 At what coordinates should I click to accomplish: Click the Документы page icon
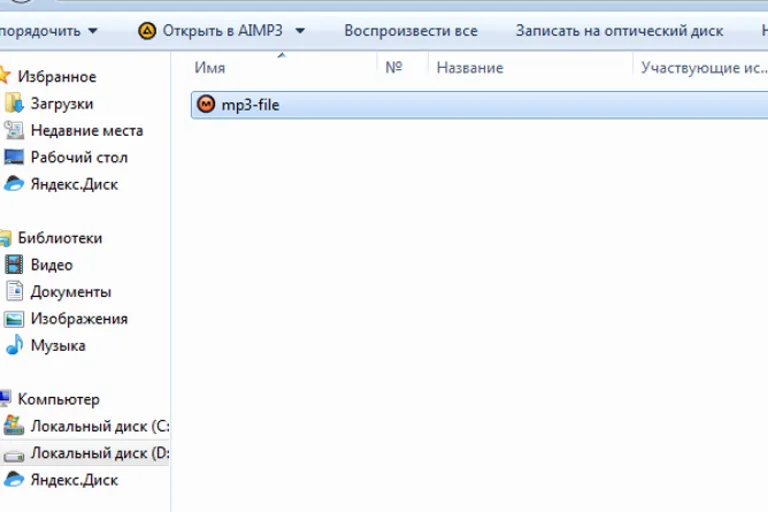tap(14, 291)
